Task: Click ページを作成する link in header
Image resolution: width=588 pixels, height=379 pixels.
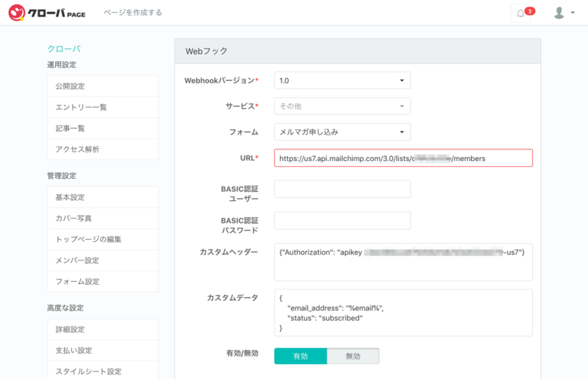Action: tap(133, 13)
